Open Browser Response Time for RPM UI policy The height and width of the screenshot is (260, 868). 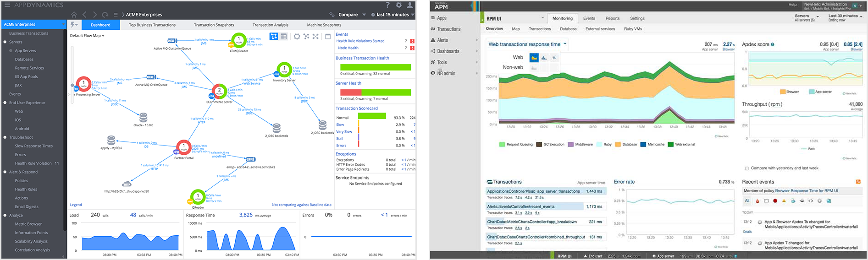coord(807,191)
